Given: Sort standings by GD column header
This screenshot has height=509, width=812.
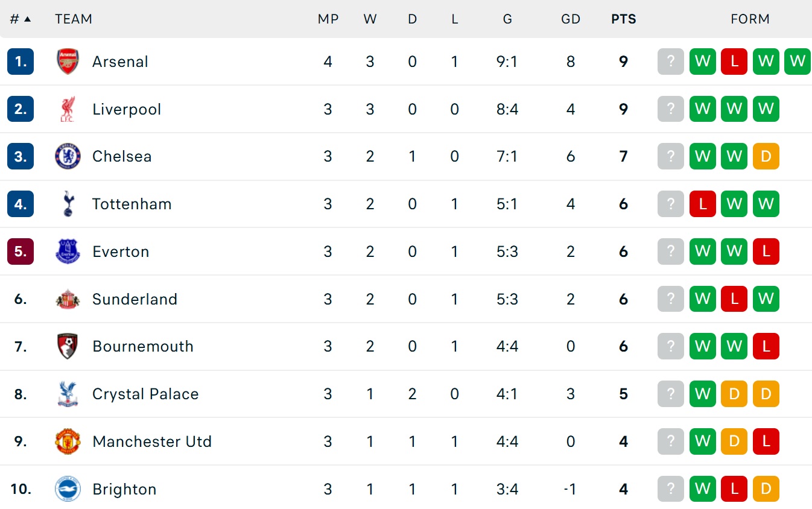Looking at the screenshot, I should pos(571,19).
